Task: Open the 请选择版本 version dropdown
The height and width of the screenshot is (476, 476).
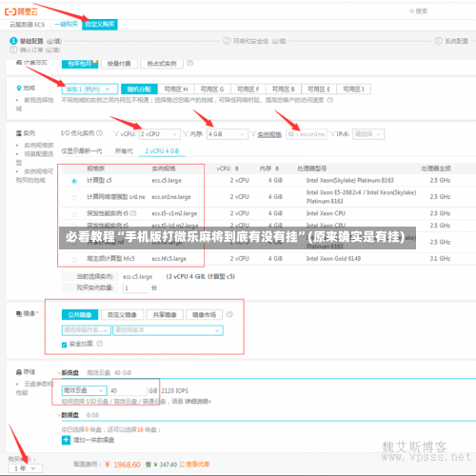Action: pos(168,330)
